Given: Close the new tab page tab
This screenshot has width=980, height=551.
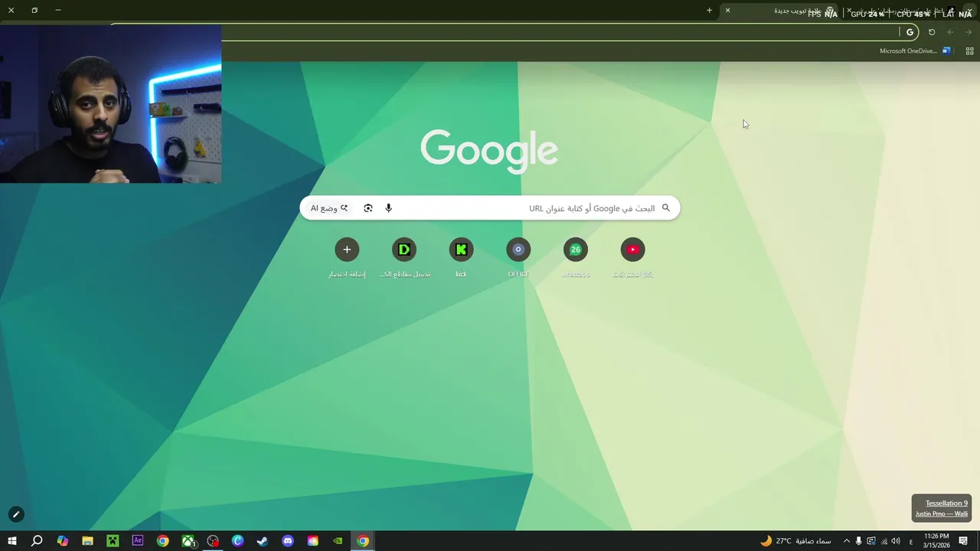Looking at the screenshot, I should tap(727, 10).
